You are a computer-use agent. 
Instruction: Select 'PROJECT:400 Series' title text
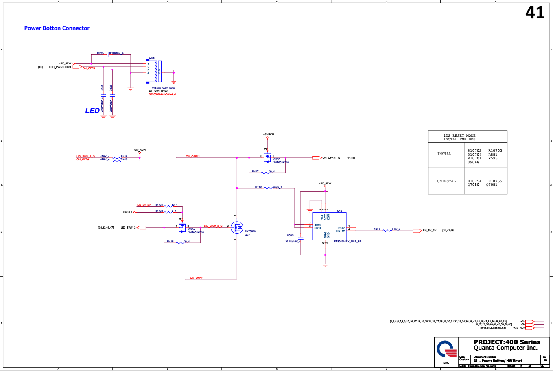(507, 342)
